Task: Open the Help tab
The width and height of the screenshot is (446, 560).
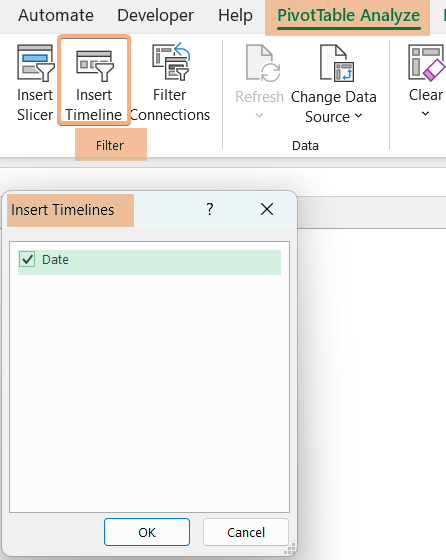Action: pyautogui.click(x=235, y=15)
